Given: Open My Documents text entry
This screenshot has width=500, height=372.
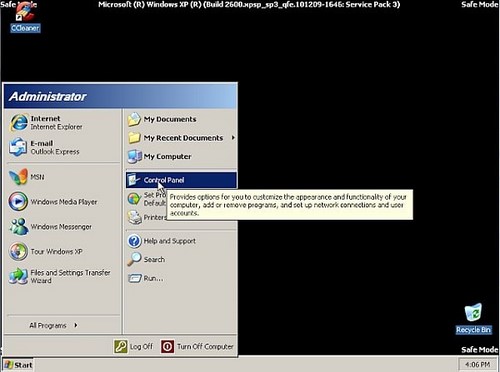Looking at the screenshot, I should pos(170,119).
